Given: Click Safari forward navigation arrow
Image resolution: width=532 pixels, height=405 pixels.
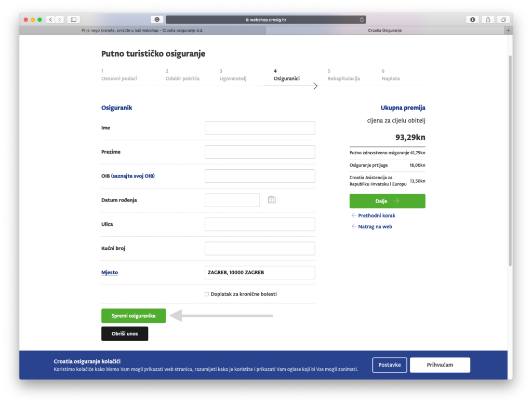Looking at the screenshot, I should (59, 20).
